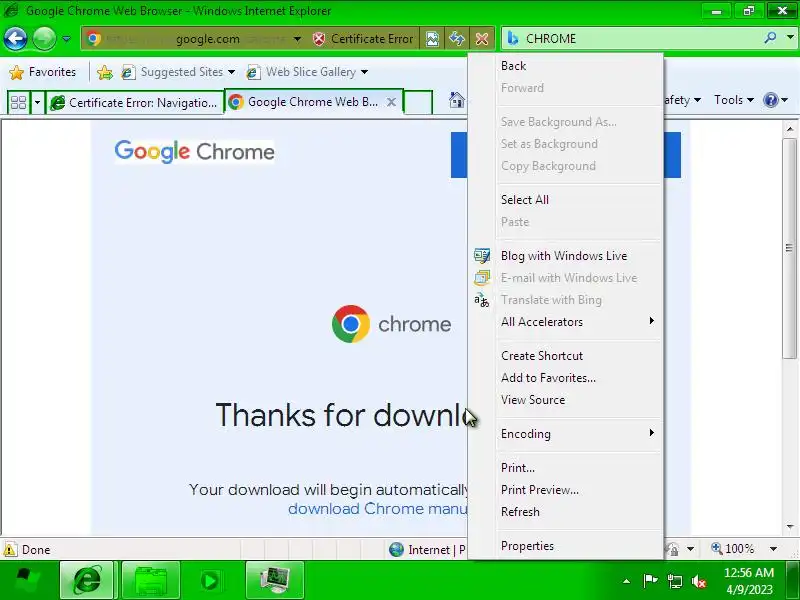
Task: Expand the address bar autocomplete dropdown
Action: [297, 39]
